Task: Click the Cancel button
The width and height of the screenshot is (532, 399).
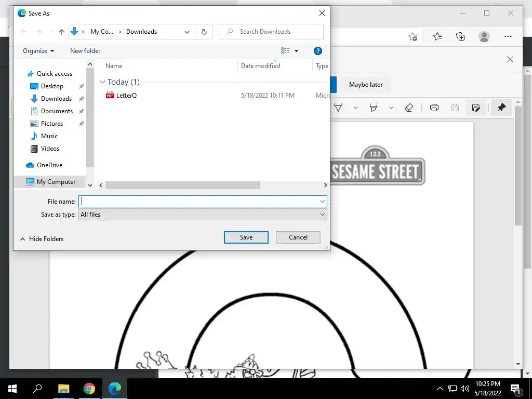Action: click(x=298, y=237)
